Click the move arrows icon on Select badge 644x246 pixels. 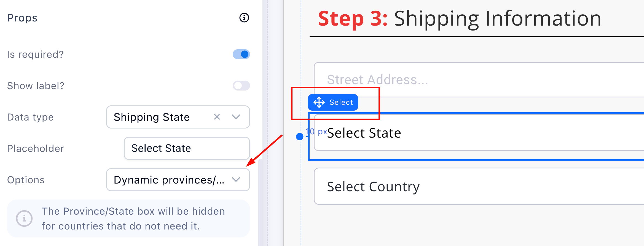(319, 102)
